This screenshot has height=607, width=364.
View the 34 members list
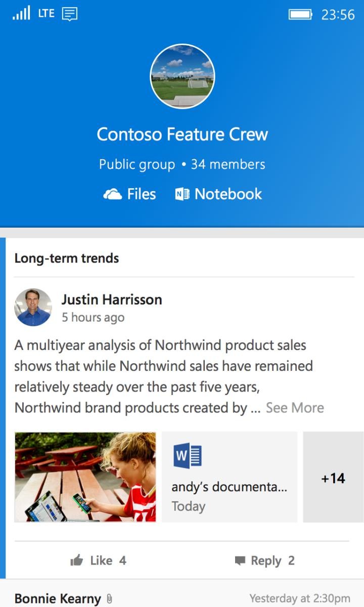[x=227, y=164]
